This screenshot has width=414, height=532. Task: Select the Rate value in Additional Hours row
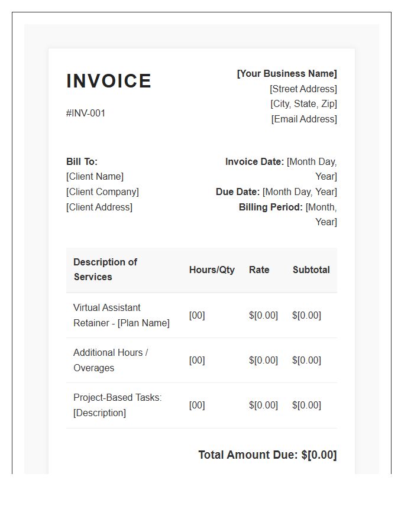263,361
